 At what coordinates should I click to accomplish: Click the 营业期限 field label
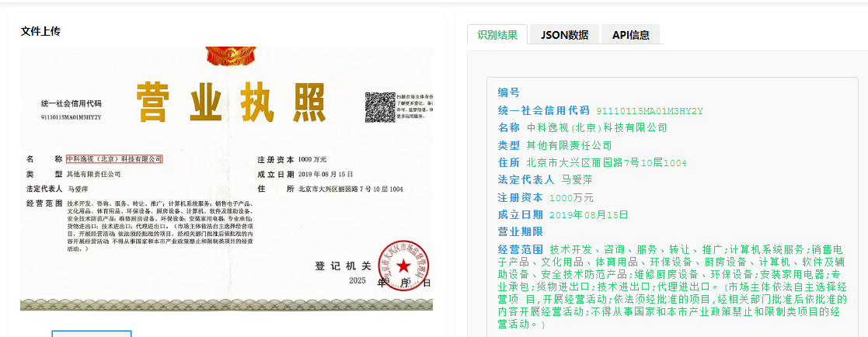tap(521, 231)
